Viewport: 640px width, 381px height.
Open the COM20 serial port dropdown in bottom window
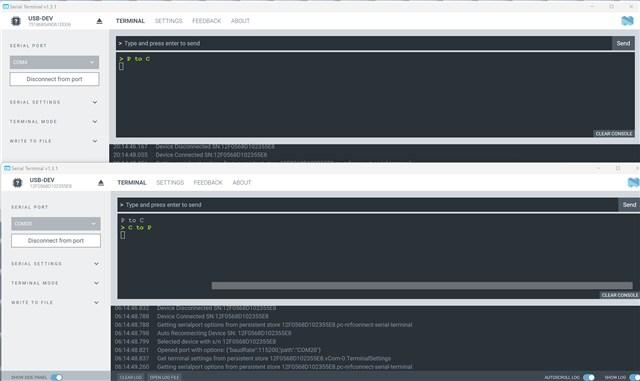point(56,224)
